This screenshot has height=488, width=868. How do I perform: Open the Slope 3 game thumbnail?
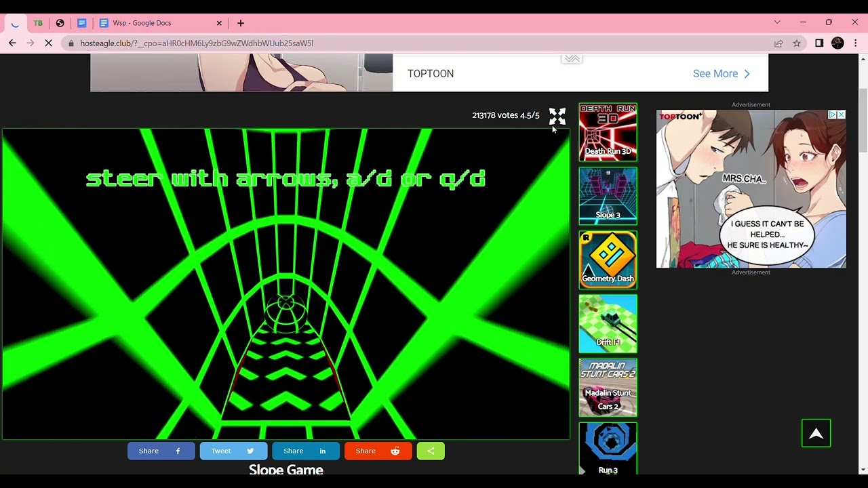click(x=608, y=196)
